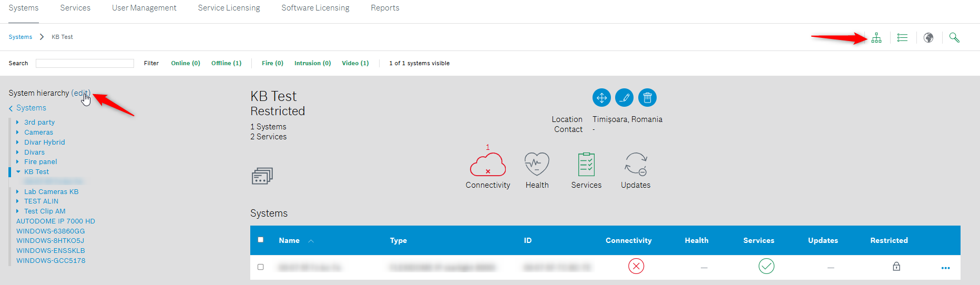Tick the checkbox of the first system row
980x285 pixels.
(260, 267)
